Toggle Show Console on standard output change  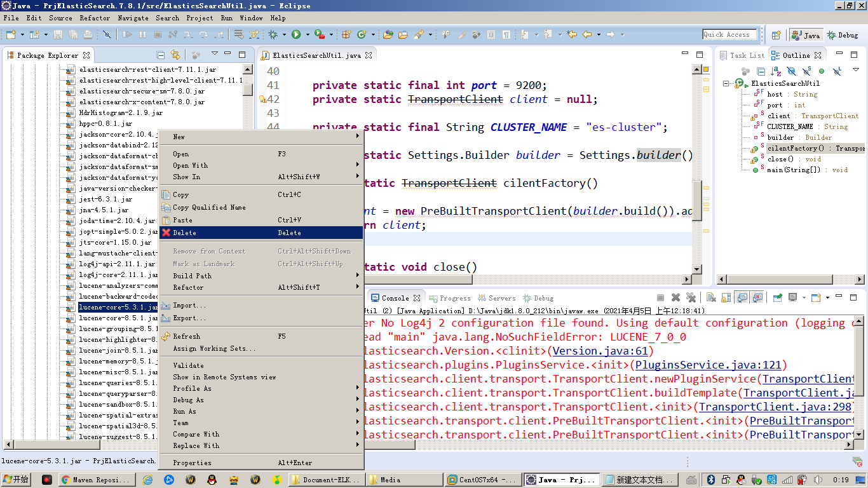click(742, 297)
